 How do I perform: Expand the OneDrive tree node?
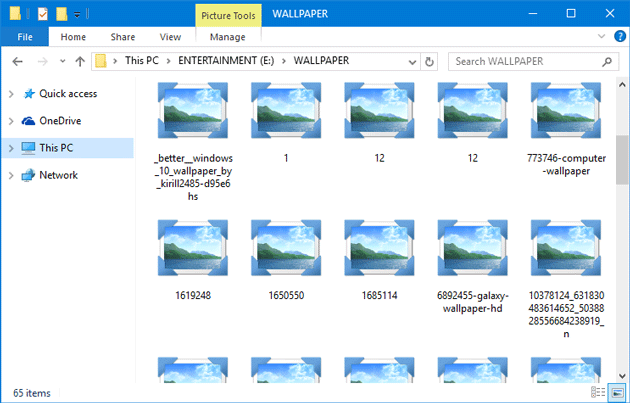[11, 121]
